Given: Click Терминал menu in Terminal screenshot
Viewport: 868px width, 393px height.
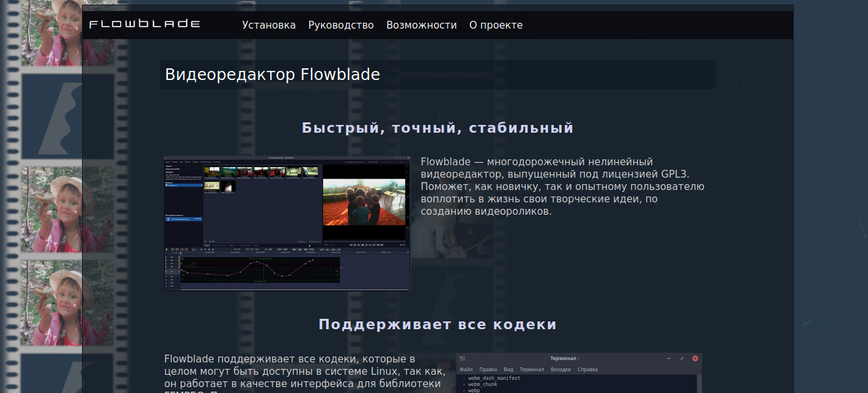Looking at the screenshot, I should click(532, 370).
